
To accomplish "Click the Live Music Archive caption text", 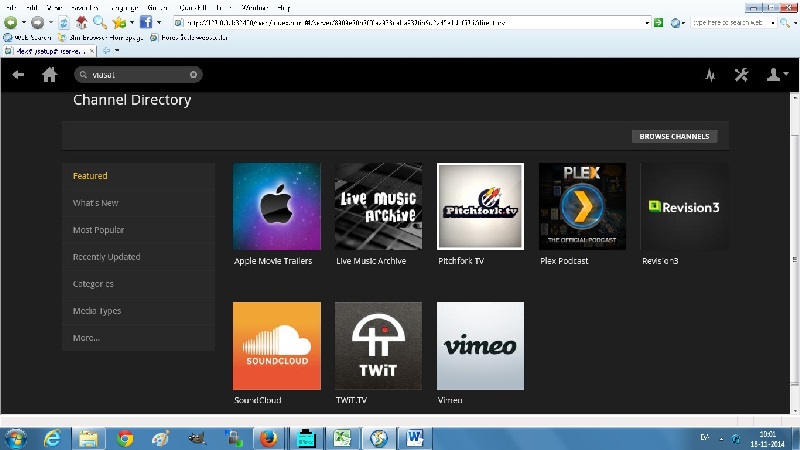I will (x=371, y=261).
